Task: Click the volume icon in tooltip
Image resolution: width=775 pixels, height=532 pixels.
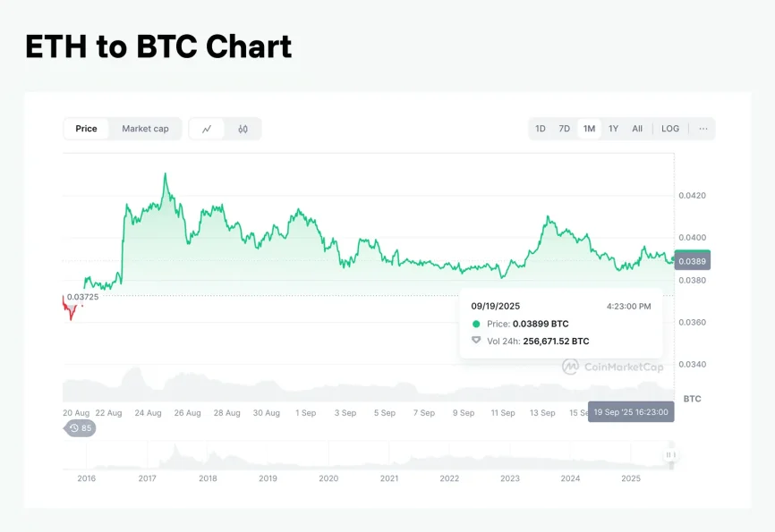Action: pos(476,341)
